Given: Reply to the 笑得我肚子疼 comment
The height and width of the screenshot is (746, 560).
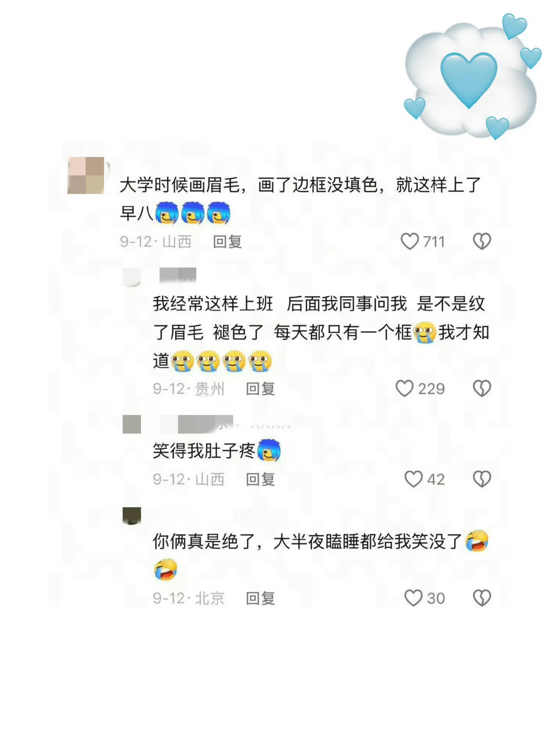Looking at the screenshot, I should click(x=260, y=479).
